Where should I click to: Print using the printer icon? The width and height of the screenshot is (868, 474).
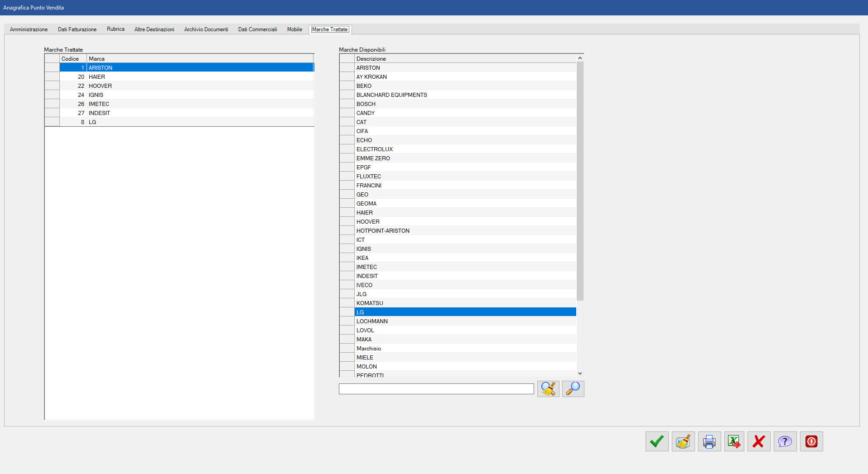tap(709, 441)
